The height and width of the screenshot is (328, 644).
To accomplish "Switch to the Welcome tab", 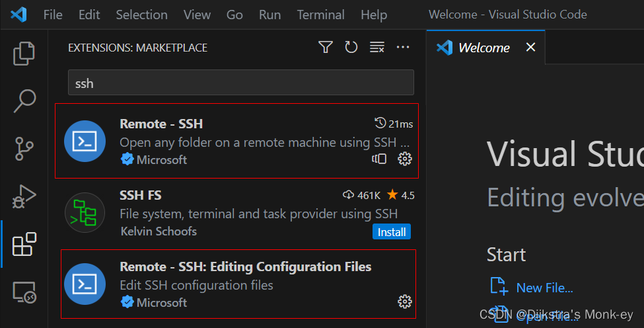I will [483, 48].
